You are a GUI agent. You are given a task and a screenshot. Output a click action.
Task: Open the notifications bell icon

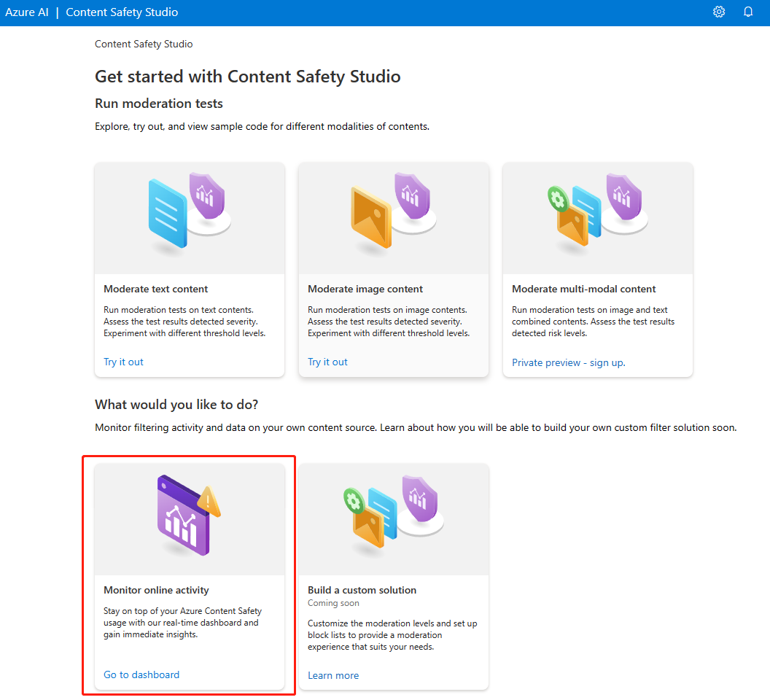(748, 12)
